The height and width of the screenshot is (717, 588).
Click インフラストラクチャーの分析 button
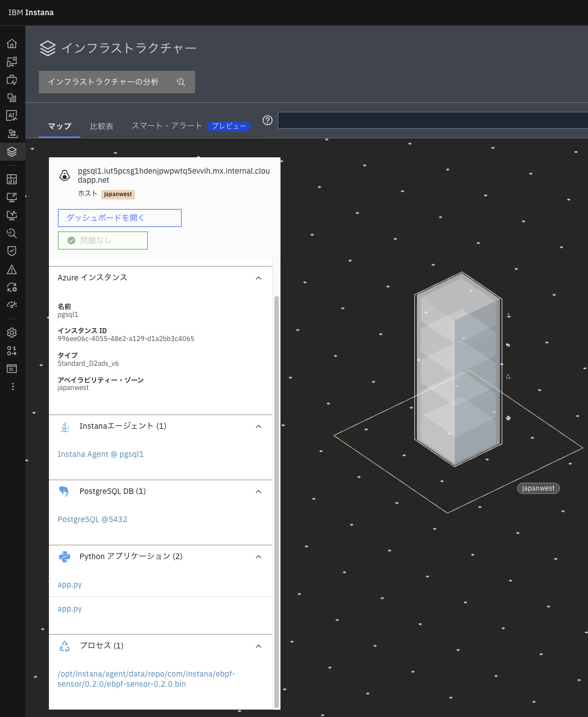click(x=117, y=82)
